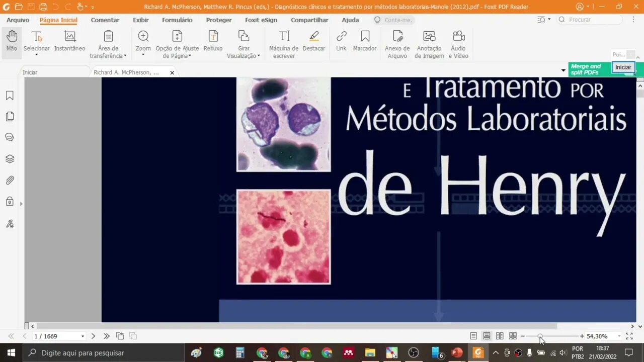This screenshot has width=644, height=362.
Task: Open the Arquivo menu
Action: (18, 20)
